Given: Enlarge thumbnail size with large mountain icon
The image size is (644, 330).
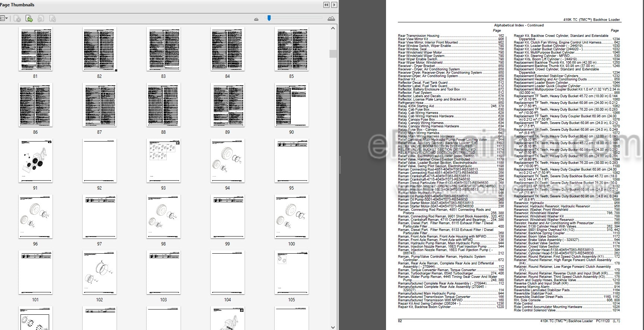Looking at the screenshot, I should tap(331, 19).
